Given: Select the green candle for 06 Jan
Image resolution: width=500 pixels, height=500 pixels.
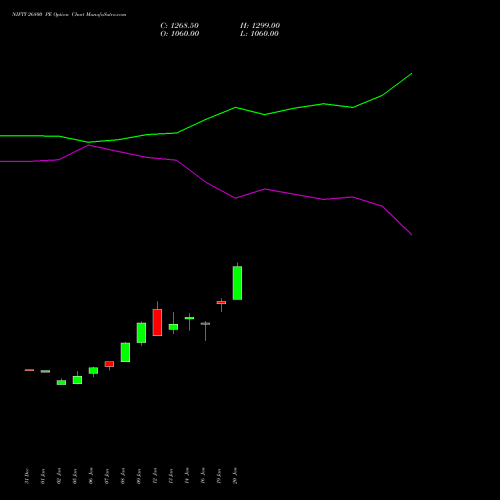Looking at the screenshot, I should coord(93,371).
